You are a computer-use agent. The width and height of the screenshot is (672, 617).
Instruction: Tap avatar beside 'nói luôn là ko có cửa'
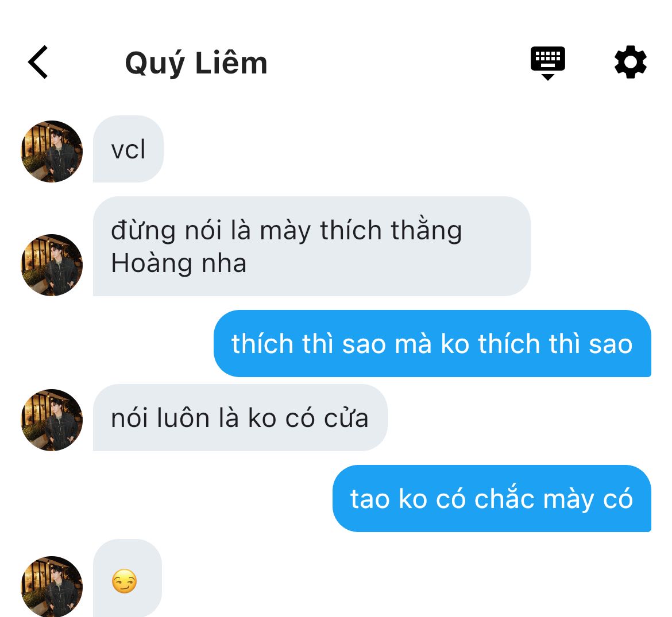(x=52, y=420)
